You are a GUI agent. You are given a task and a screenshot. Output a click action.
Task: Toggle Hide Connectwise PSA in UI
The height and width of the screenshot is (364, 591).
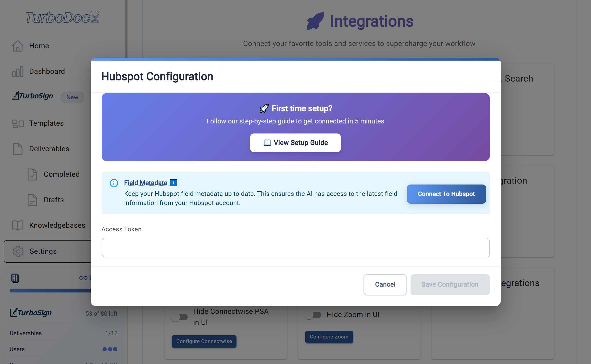point(179,317)
